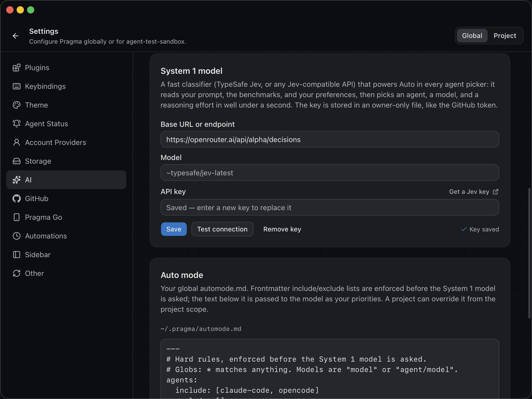
Task: Click the System 1 model heading
Action: (191, 71)
